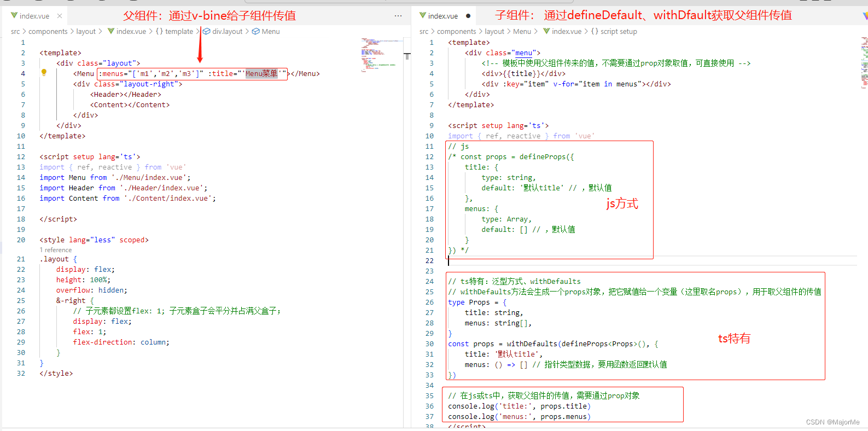Click the left editor minimap
868x431 pixels.
coord(382,55)
